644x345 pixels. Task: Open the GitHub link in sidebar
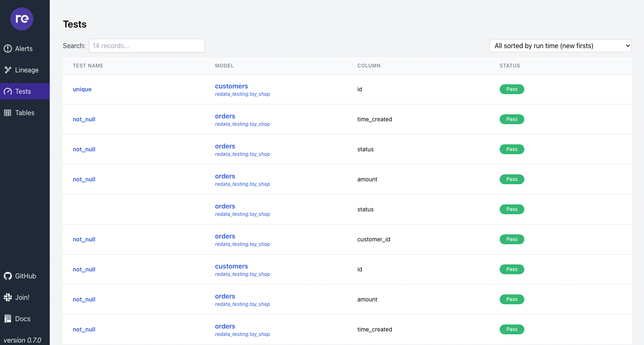(x=25, y=276)
